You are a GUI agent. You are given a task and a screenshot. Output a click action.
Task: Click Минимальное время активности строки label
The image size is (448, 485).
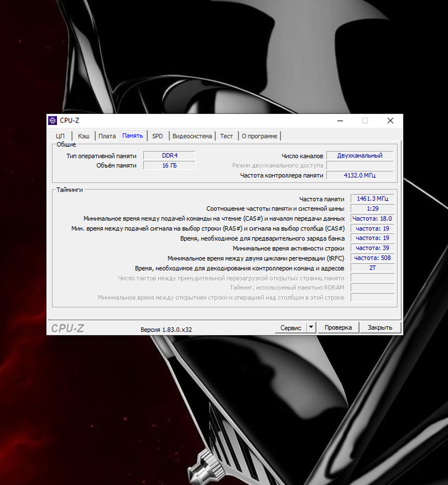pyautogui.click(x=289, y=249)
